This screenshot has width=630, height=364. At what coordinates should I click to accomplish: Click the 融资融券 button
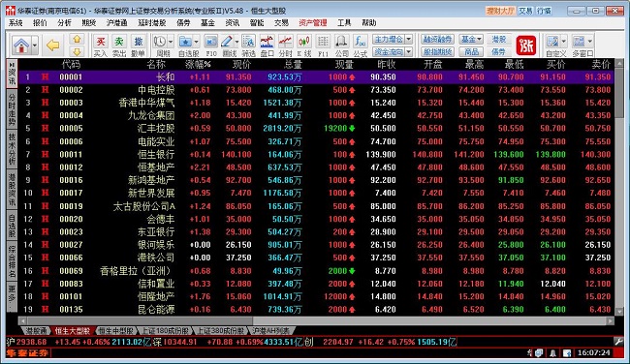[x=437, y=40]
